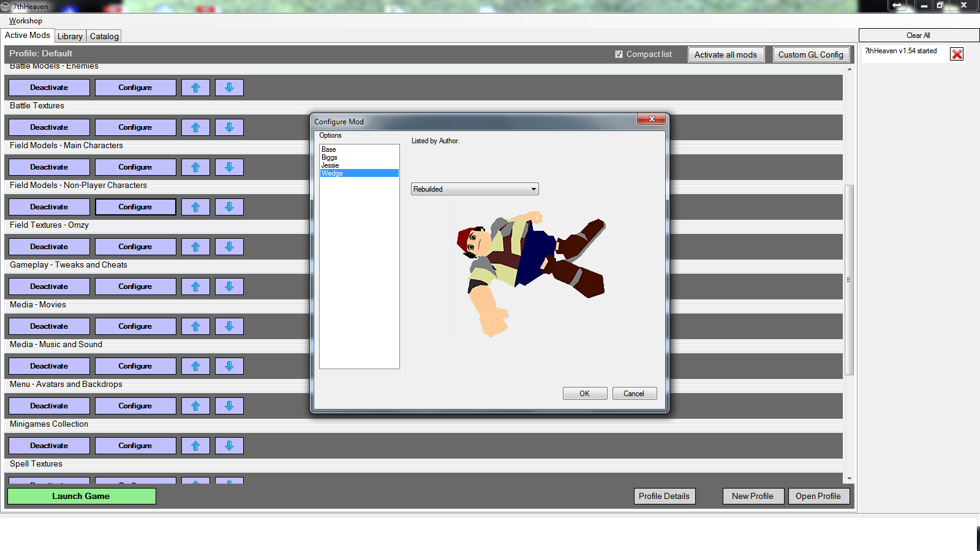Move Media - Movies mod down
The width and height of the screenshot is (980, 551).
tap(229, 326)
